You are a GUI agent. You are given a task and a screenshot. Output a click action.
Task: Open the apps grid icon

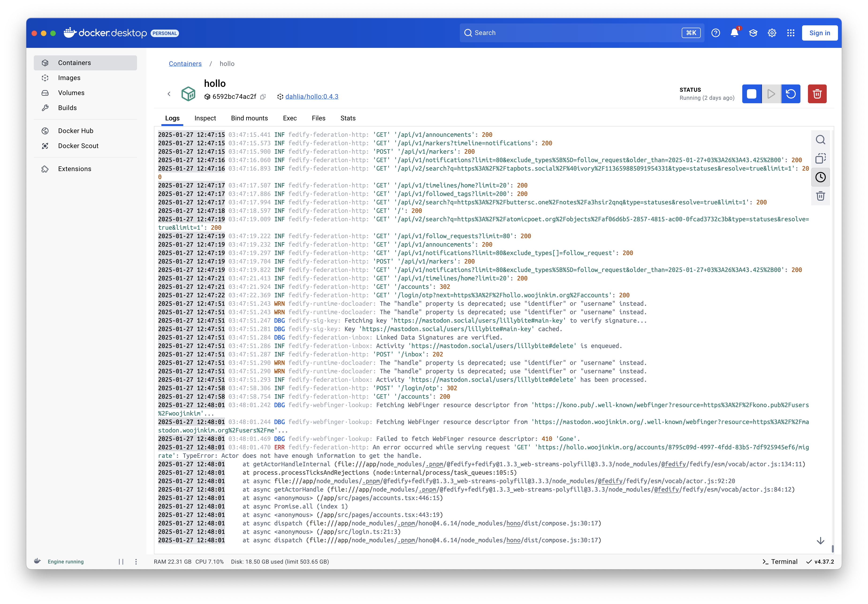pyautogui.click(x=791, y=33)
